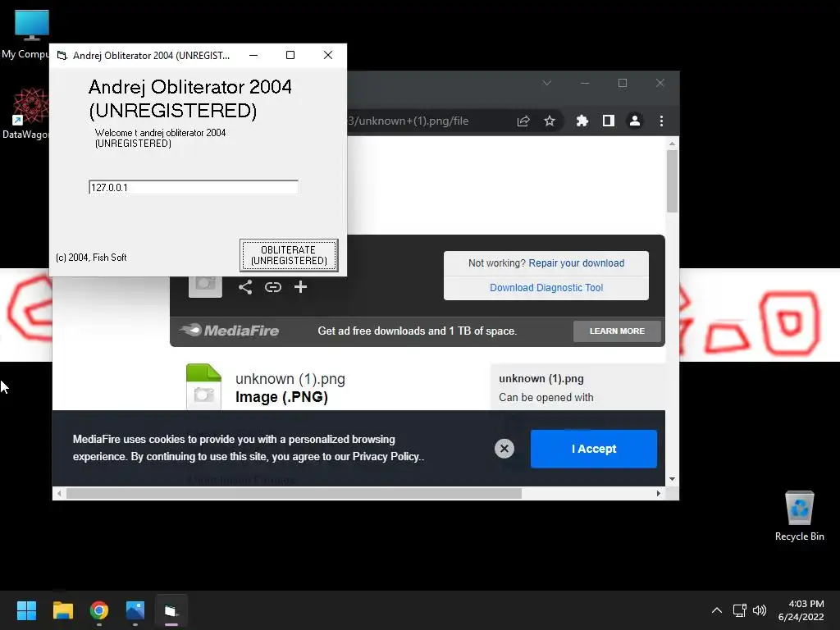Click the 127.0.0.1 address input field
Image resolution: width=840 pixels, height=630 pixels.
click(194, 188)
